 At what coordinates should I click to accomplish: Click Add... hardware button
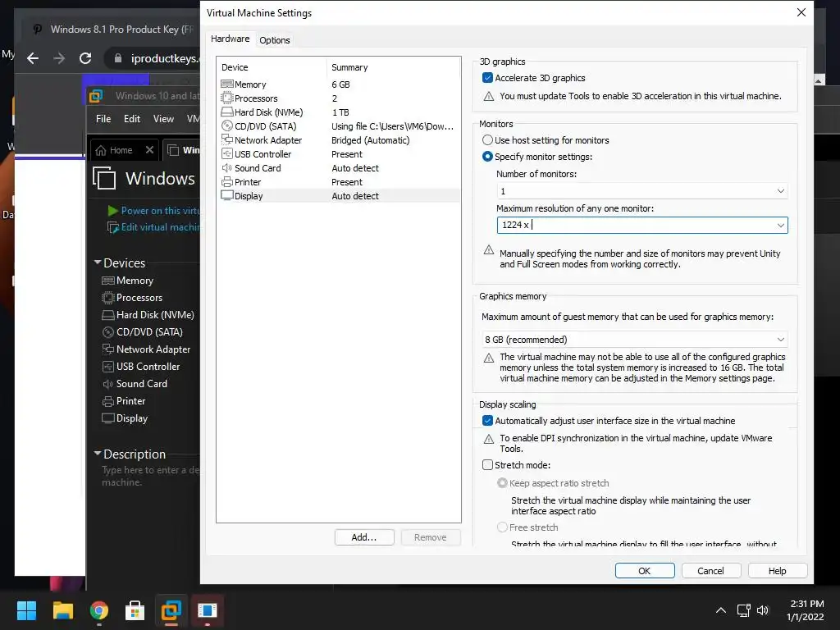pos(364,537)
